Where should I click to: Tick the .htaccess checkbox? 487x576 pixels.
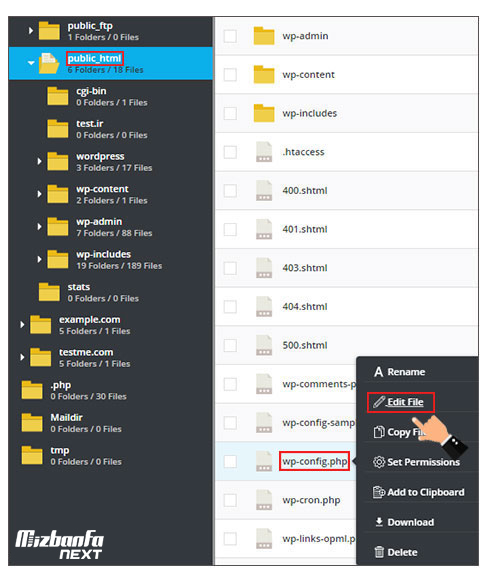230,152
